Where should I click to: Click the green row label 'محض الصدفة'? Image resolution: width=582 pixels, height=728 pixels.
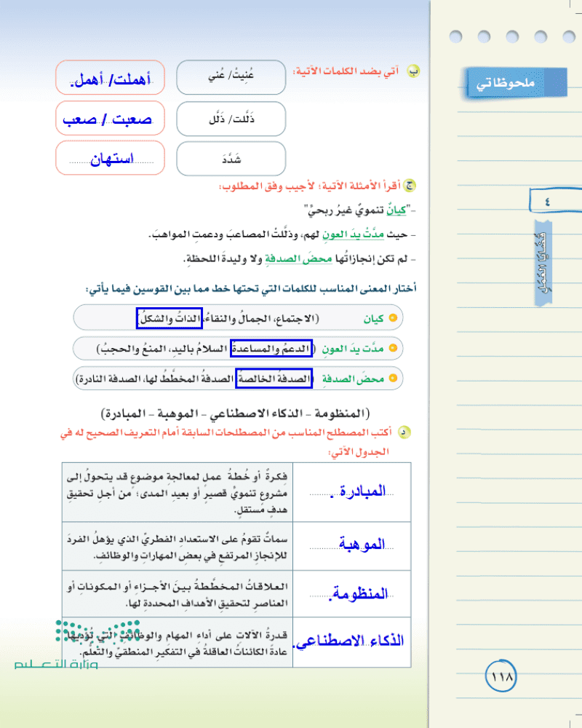pos(353,379)
